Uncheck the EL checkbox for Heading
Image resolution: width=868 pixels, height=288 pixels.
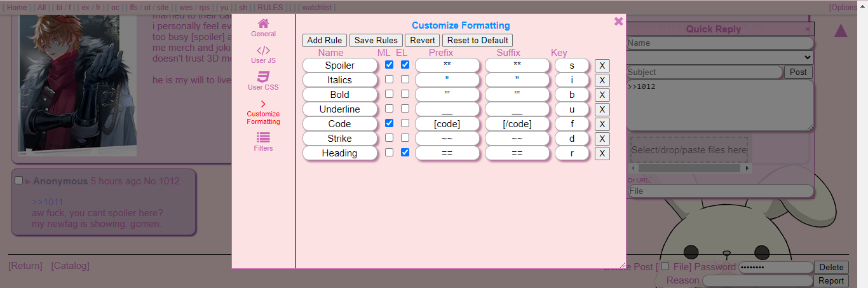(x=405, y=153)
